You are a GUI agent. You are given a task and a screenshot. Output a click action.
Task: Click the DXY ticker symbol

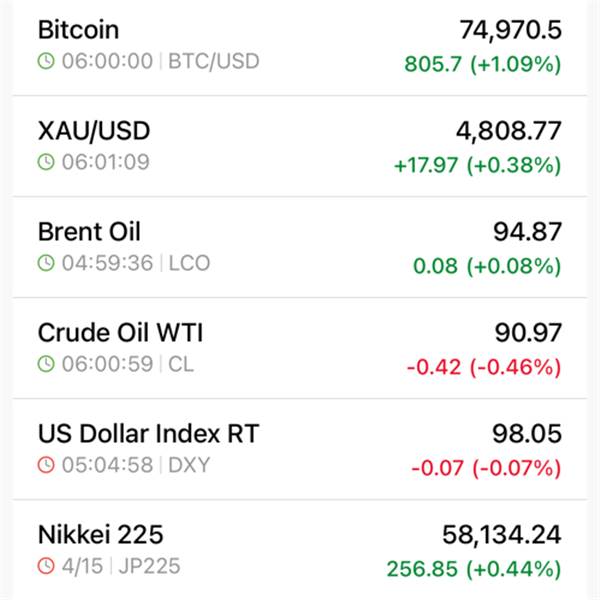tap(188, 465)
